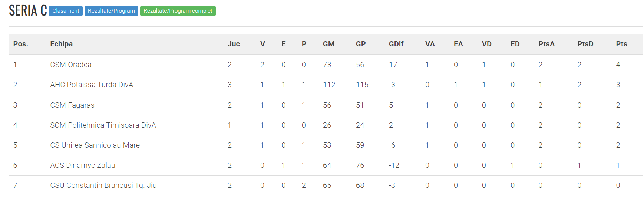Click the PtsD column header
The image size is (644, 213).
[x=585, y=44]
